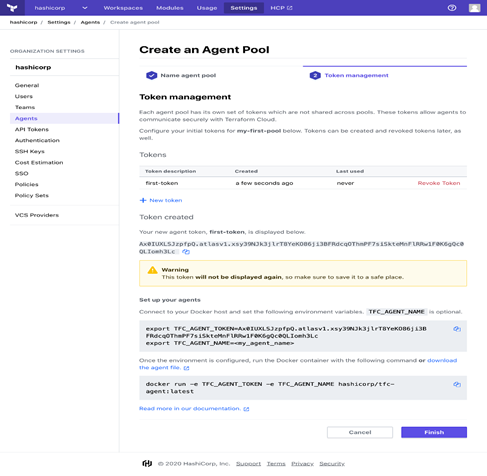Screen dimensions: 487x476
Task: Open the Privacy footer link
Action: pyautogui.click(x=302, y=464)
